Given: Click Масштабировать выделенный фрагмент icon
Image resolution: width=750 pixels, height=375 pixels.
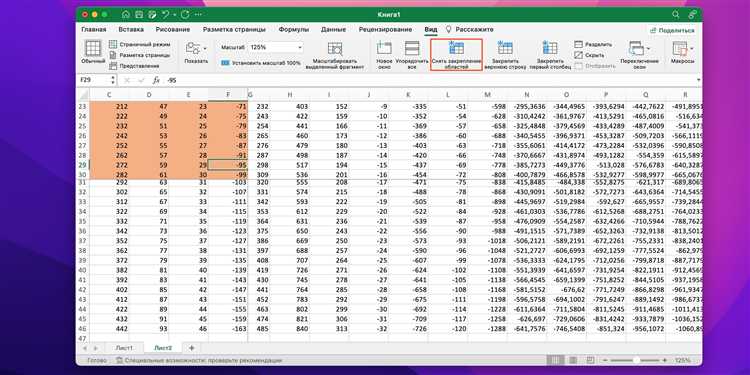Looking at the screenshot, I should [x=334, y=48].
